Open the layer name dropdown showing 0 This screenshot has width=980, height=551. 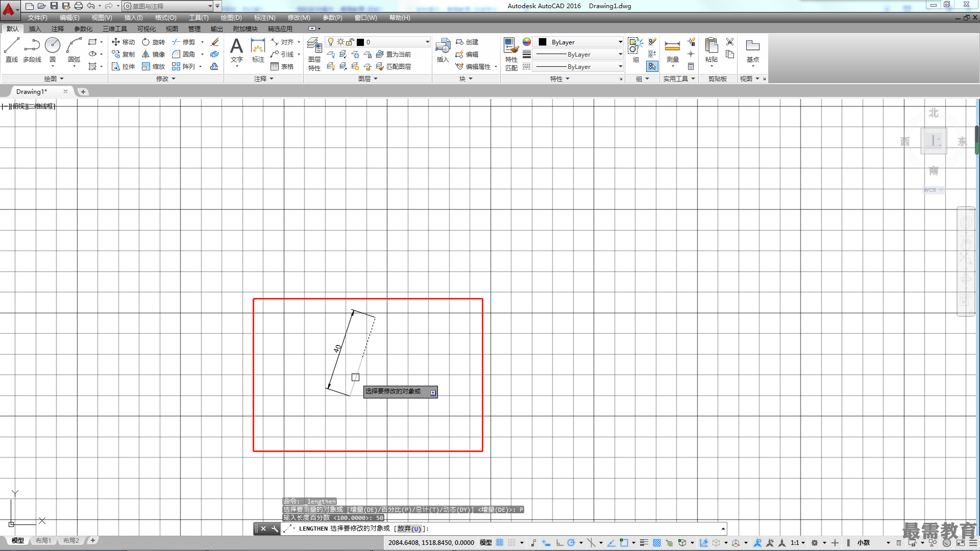tap(378, 42)
